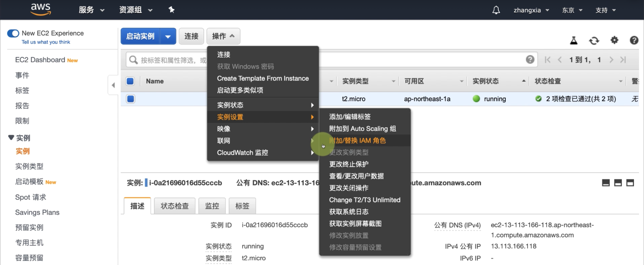Open Spot 请求 in sidebar
This screenshot has width=644, height=265.
click(31, 197)
